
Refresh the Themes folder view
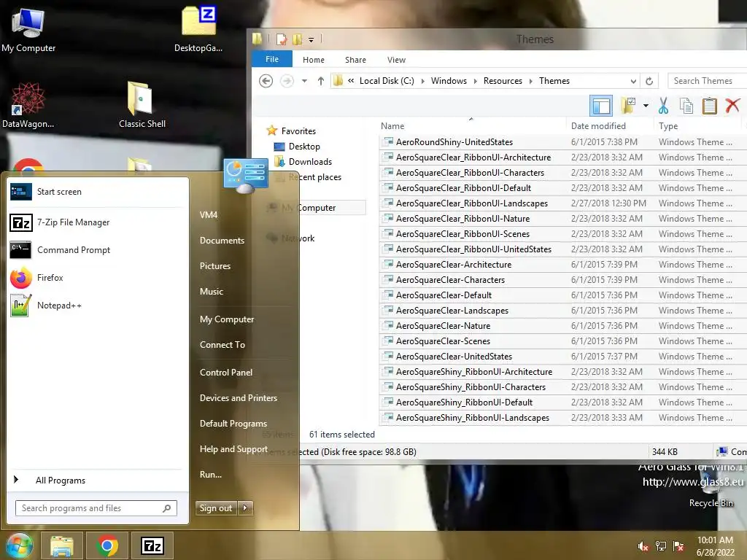(649, 81)
